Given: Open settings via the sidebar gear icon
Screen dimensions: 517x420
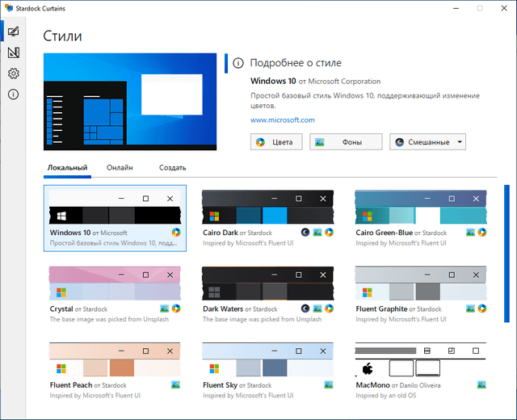Looking at the screenshot, I should 13,74.
